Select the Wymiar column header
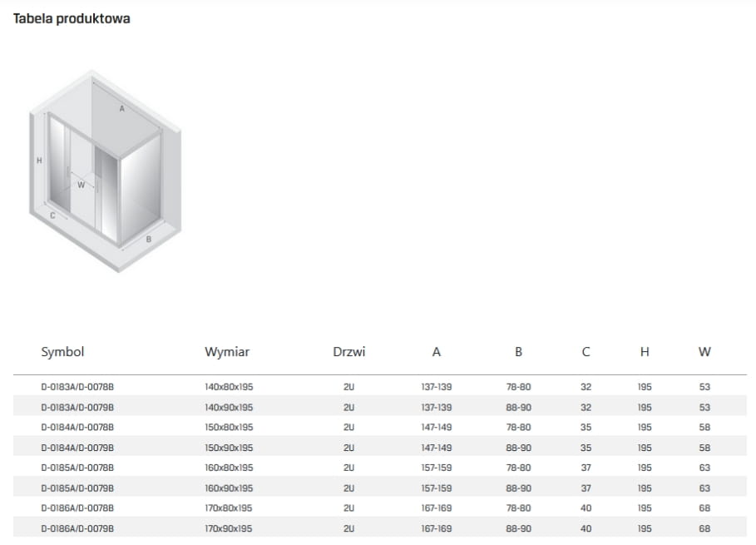This screenshot has height=545, width=756. pos(227,352)
